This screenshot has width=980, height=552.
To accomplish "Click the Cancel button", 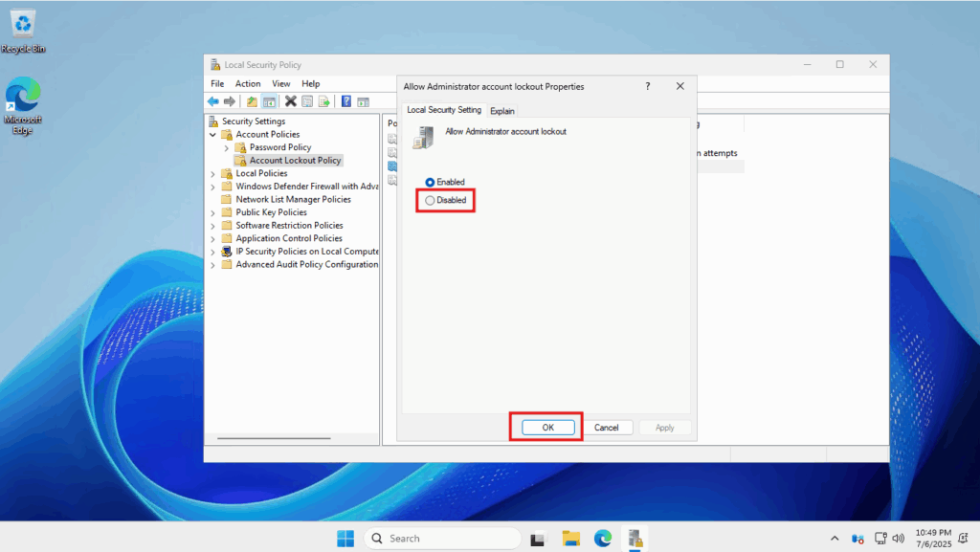I will point(606,428).
